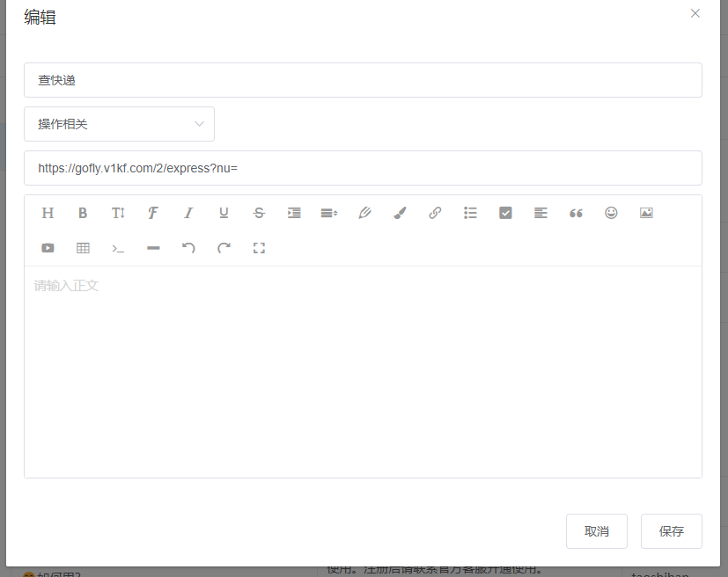
Task: Open the 操作相关 category dropdown
Action: [119, 124]
